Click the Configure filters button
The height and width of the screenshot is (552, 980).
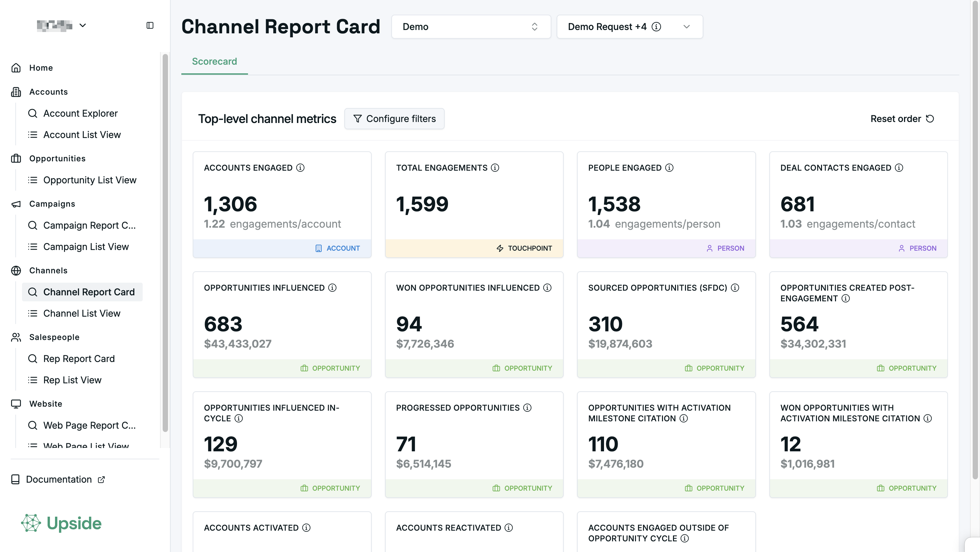pyautogui.click(x=394, y=119)
